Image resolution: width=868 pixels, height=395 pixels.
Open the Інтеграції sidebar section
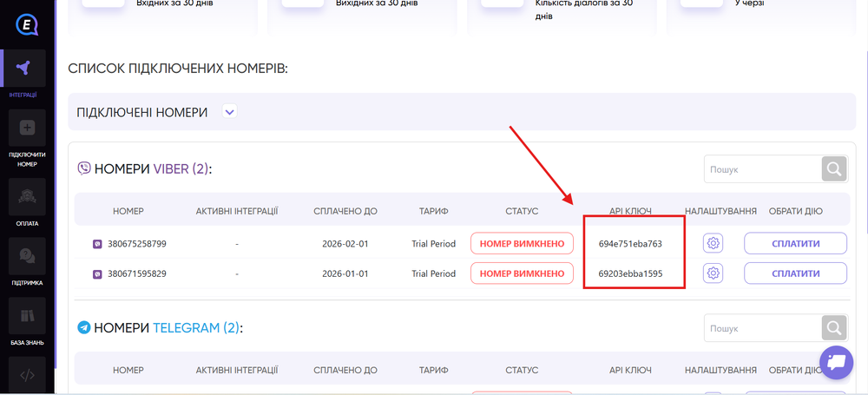point(26,75)
